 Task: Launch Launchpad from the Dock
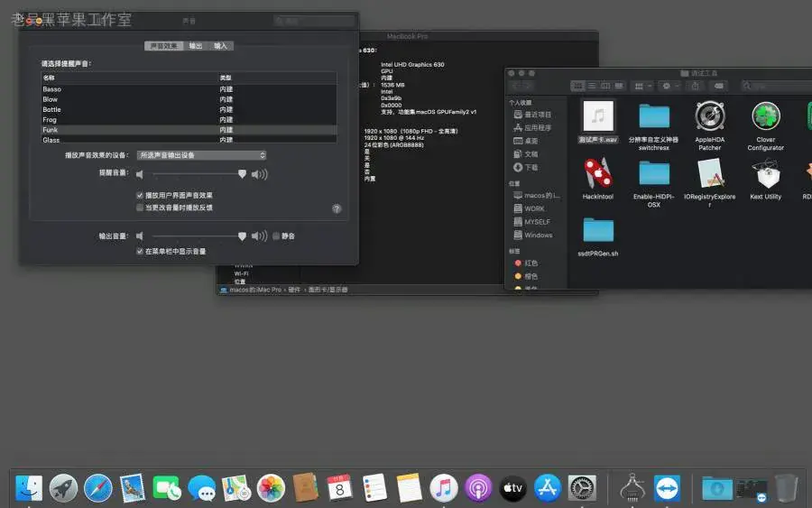(63, 488)
